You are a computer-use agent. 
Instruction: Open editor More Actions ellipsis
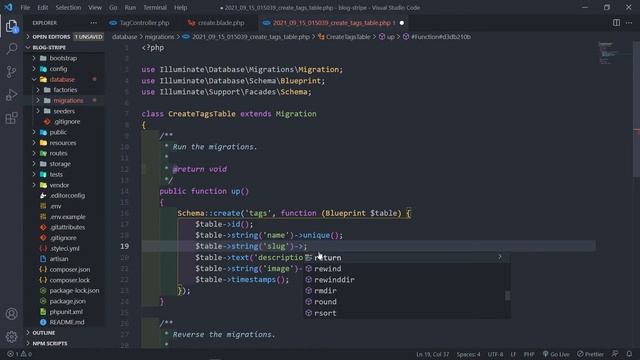629,23
